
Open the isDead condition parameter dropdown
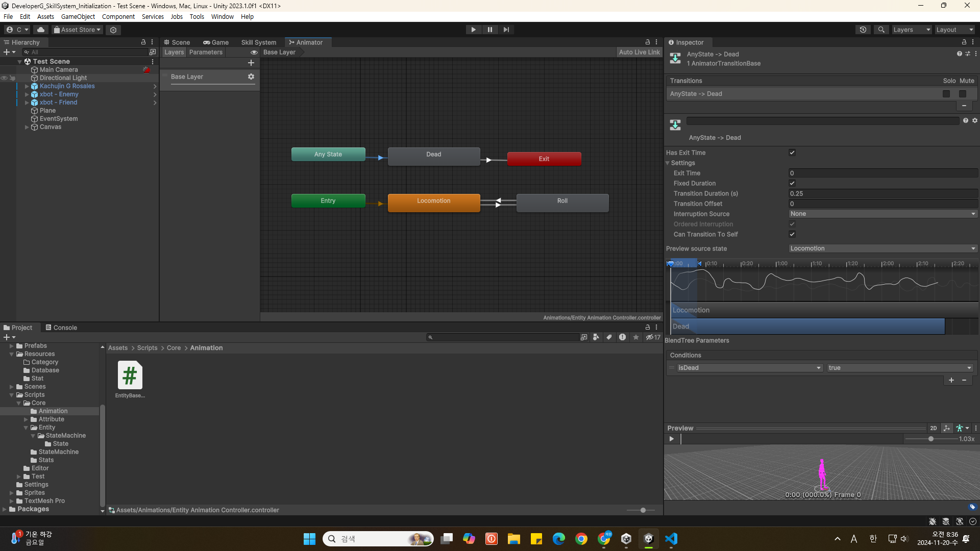(x=749, y=367)
